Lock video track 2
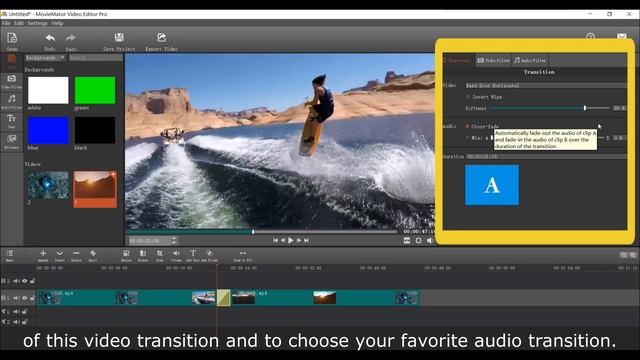Screen dimensions: 640x360 [x=32, y=281]
